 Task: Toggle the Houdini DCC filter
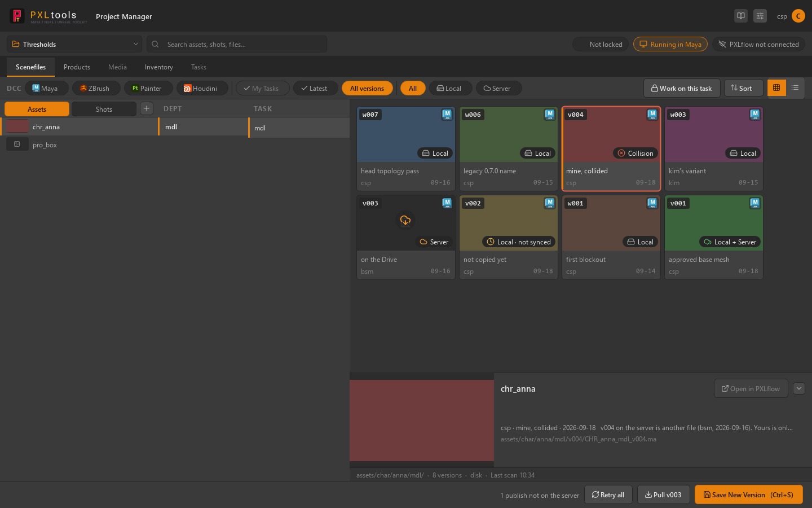pyautogui.click(x=202, y=88)
